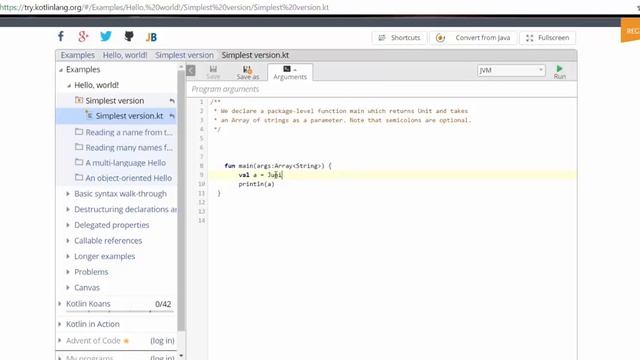Click the Save disk icon

coord(213,72)
